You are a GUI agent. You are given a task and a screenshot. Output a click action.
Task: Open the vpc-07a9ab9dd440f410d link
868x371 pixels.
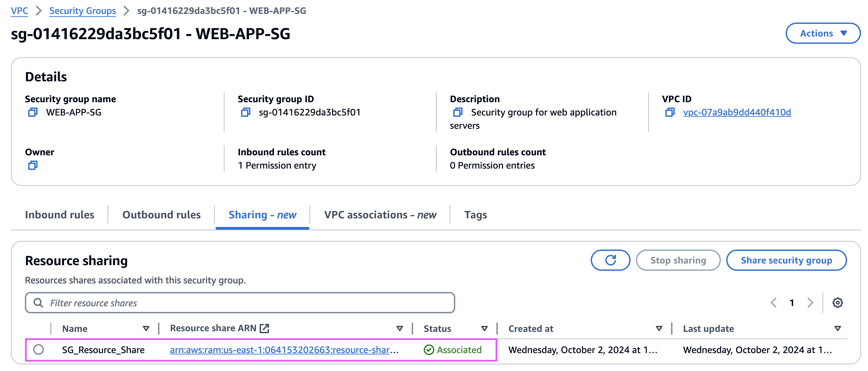tap(737, 112)
